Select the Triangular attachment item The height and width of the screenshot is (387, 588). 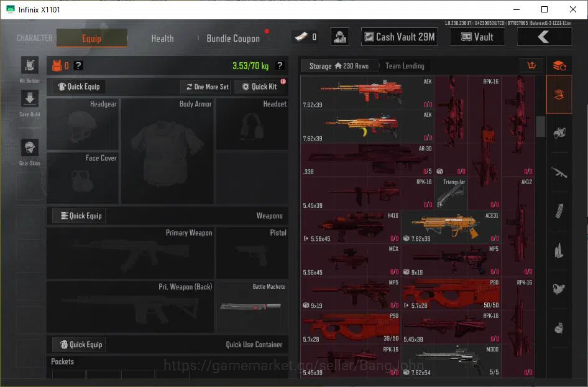451,193
